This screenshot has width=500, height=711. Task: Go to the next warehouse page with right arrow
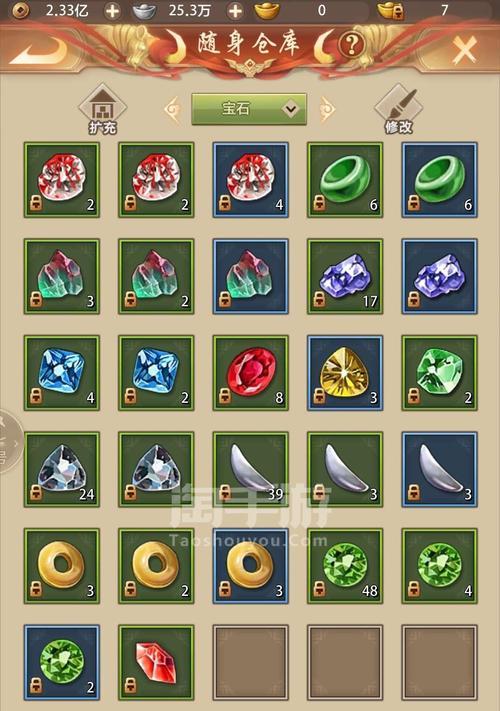point(326,109)
